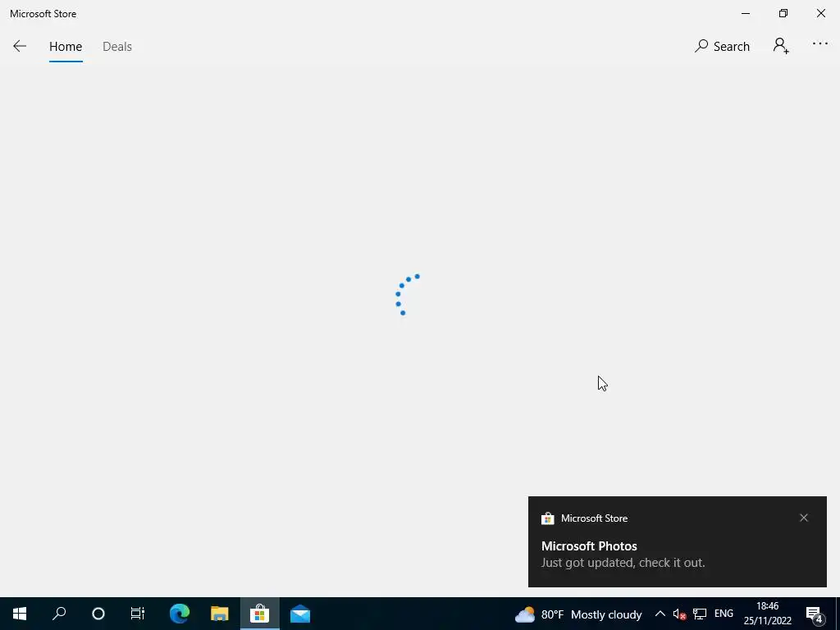The image size is (840, 630).
Task: Open the Action Center notifications icon
Action: [815, 614]
